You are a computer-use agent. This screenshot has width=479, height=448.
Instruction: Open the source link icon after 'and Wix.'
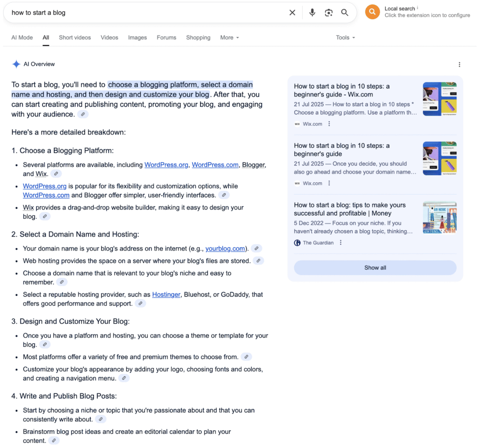coord(56,174)
